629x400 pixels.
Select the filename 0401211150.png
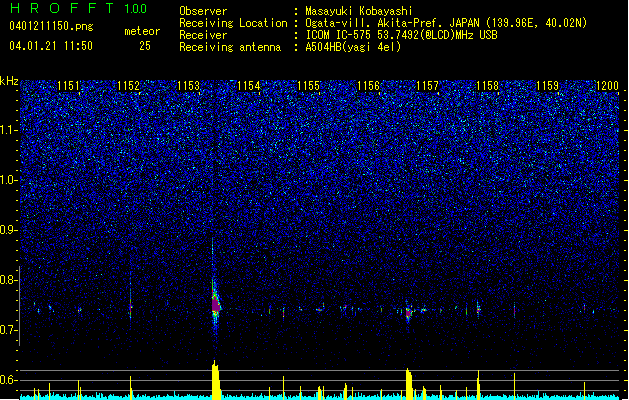click(x=51, y=26)
